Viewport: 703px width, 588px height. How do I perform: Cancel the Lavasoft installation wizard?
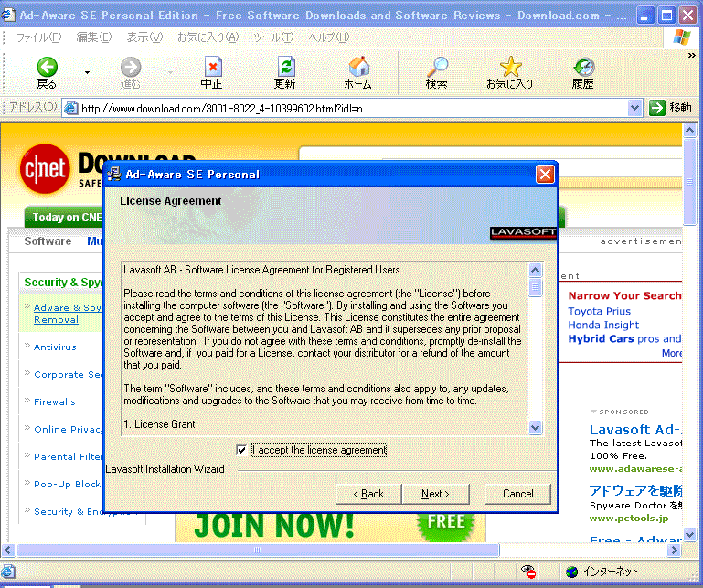(x=517, y=494)
